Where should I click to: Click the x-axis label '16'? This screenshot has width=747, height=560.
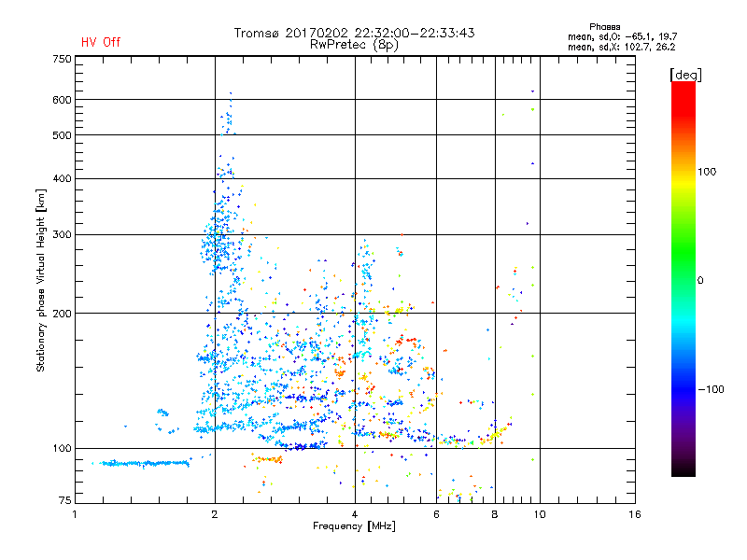coord(635,514)
